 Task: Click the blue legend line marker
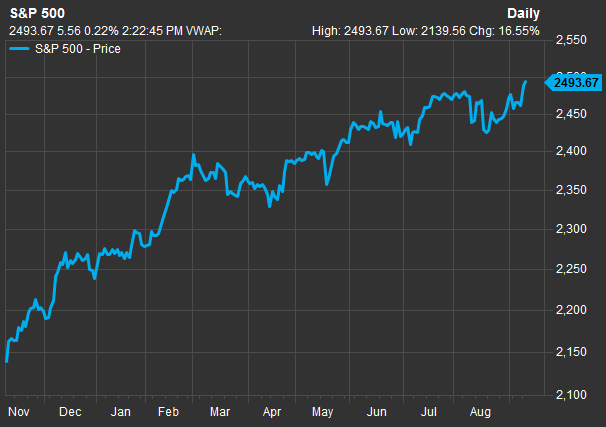tap(21, 49)
